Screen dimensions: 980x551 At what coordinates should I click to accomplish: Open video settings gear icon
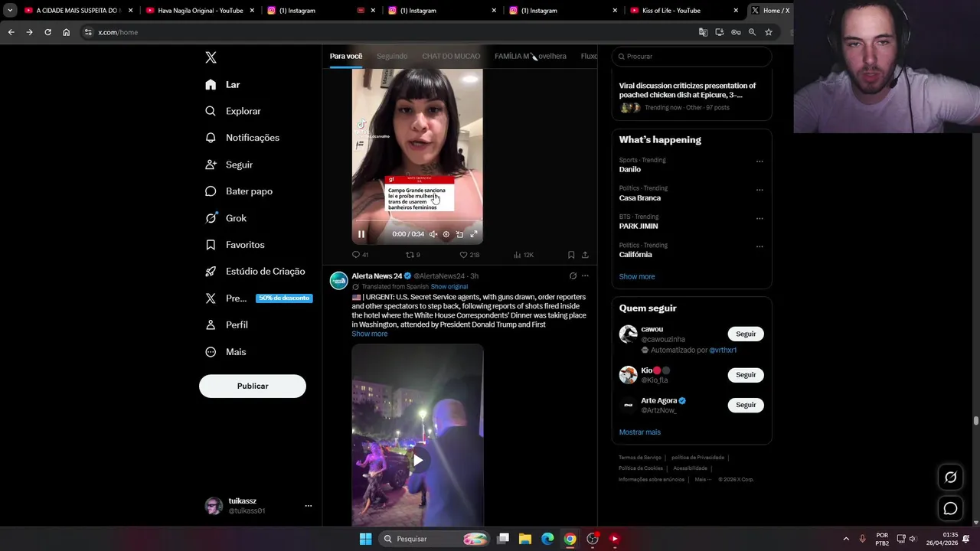click(446, 234)
